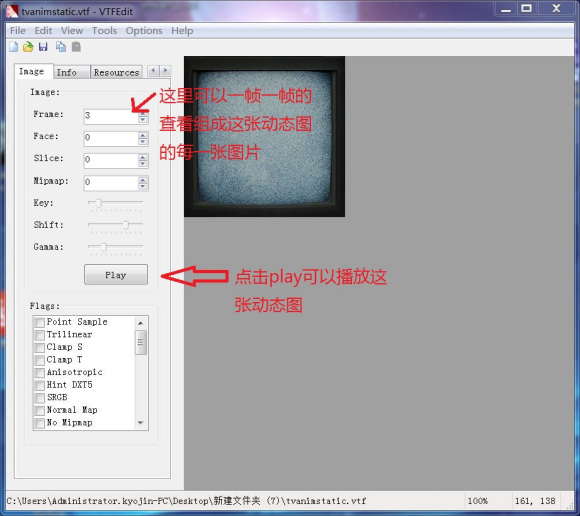Check the Anisotropic flag
The width and height of the screenshot is (580, 516).
(40, 372)
